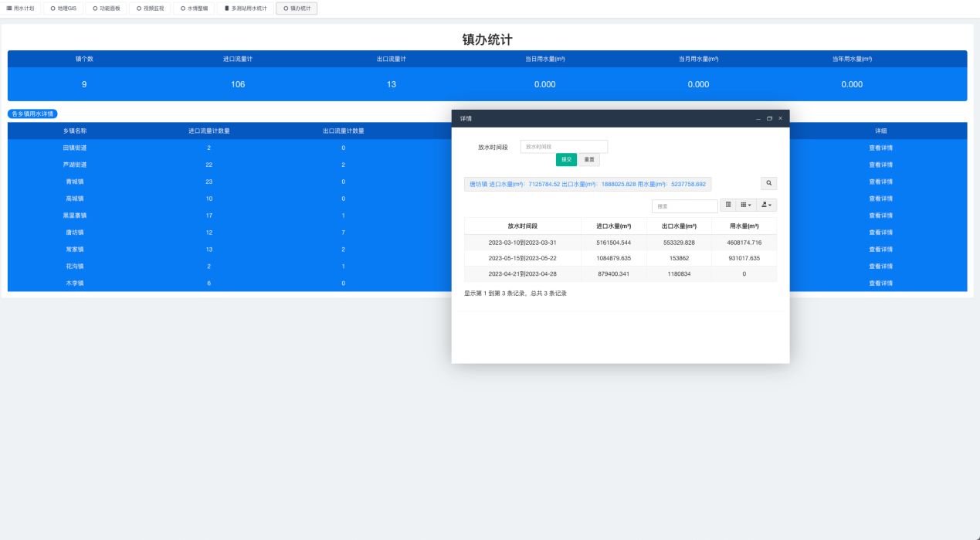This screenshot has width=980, height=540.
Task: Click the 重置 reset button
Action: [x=589, y=160]
